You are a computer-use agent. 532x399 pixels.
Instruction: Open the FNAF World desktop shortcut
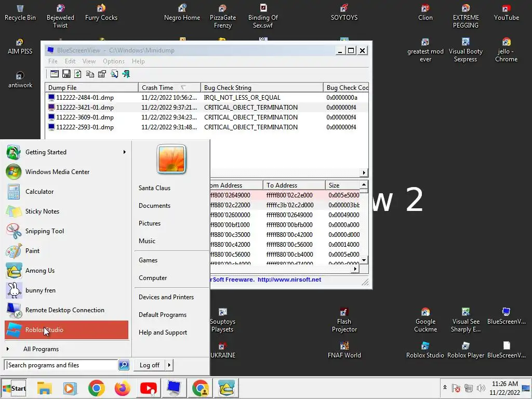point(344,350)
